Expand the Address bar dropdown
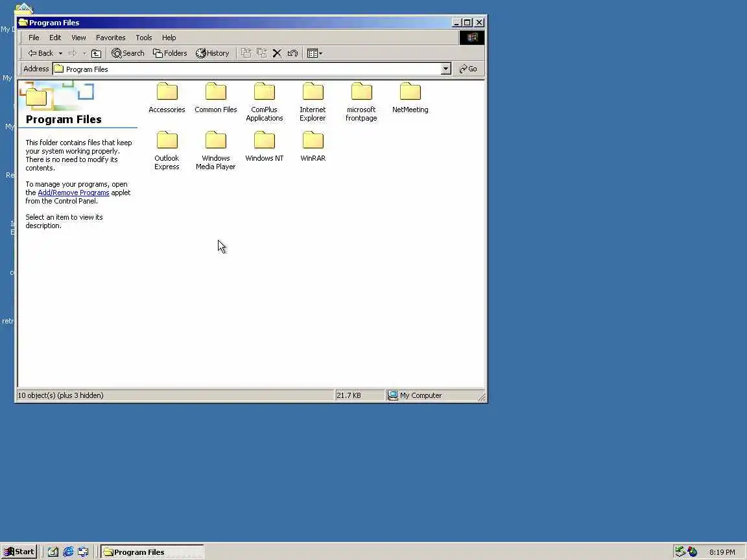The width and height of the screenshot is (747, 560). click(x=446, y=69)
